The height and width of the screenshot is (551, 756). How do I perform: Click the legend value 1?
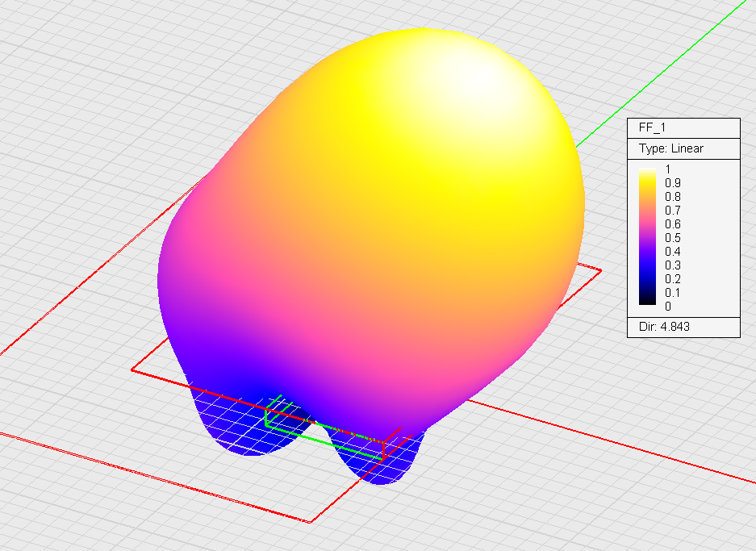[667, 169]
